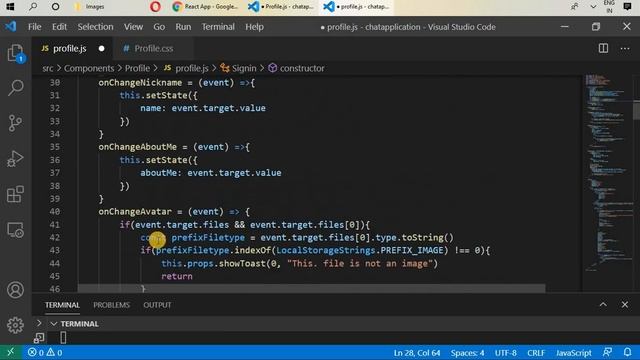Open the Explorer view in activity bar

coord(16,53)
